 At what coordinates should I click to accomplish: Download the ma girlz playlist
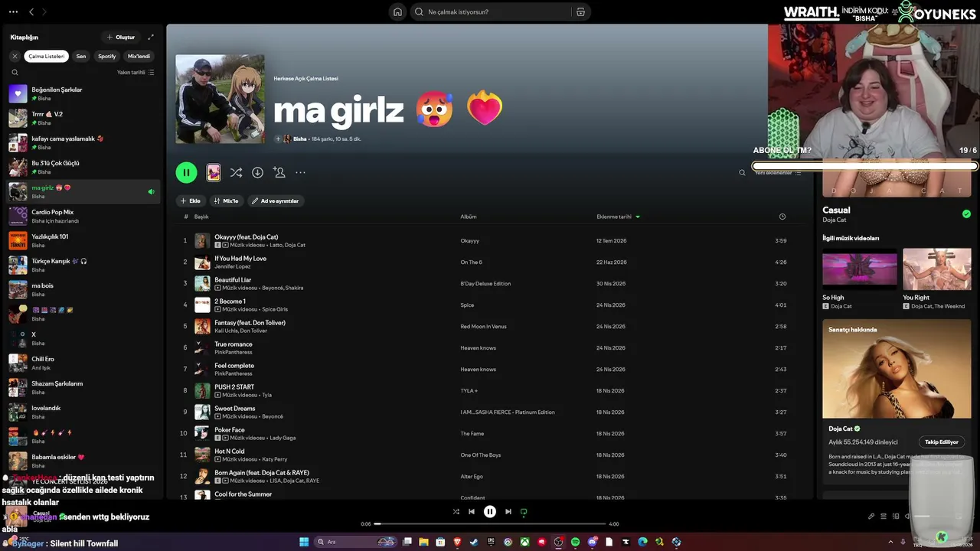tap(257, 173)
